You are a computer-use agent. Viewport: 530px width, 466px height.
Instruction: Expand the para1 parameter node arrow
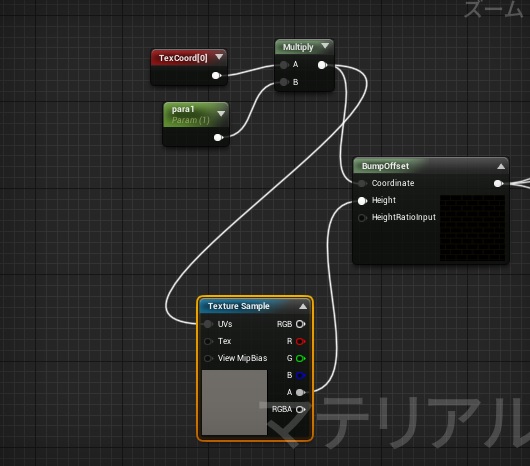tap(221, 113)
